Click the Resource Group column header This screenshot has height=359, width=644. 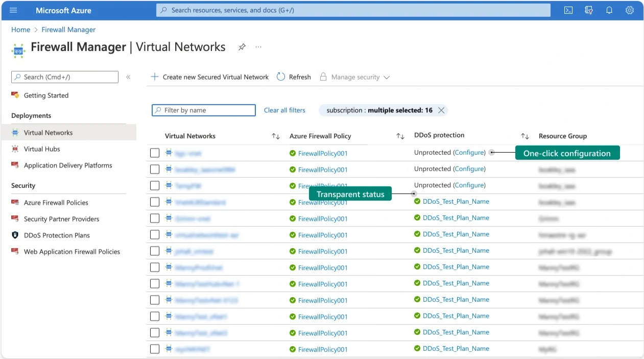click(x=563, y=136)
